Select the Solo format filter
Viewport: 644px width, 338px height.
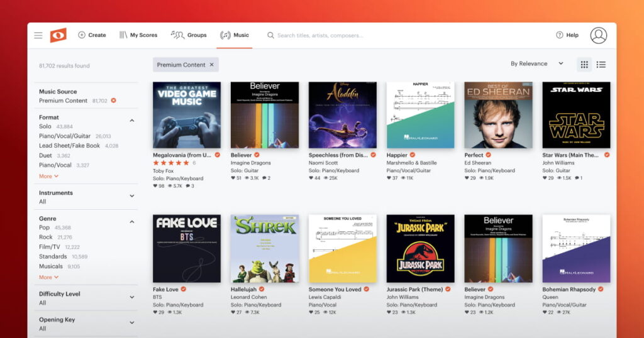tap(45, 126)
